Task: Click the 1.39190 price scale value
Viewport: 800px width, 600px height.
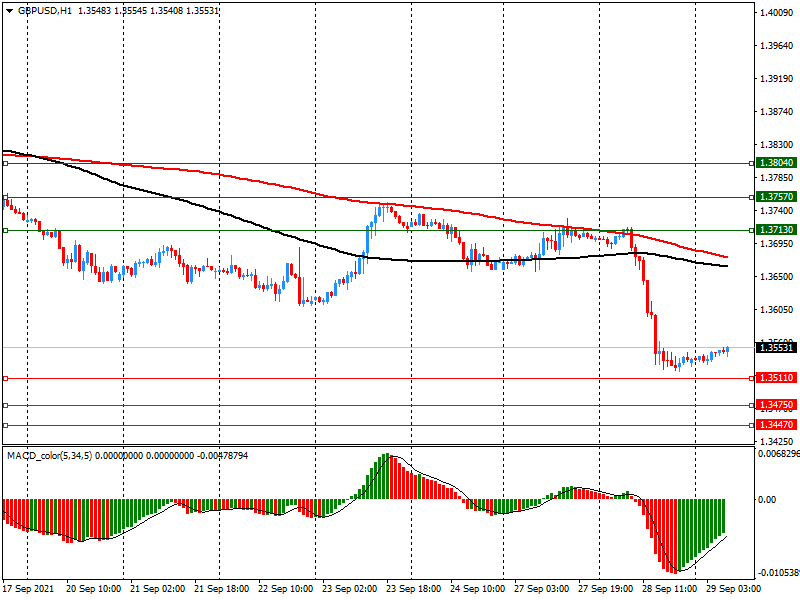Action: tap(777, 79)
